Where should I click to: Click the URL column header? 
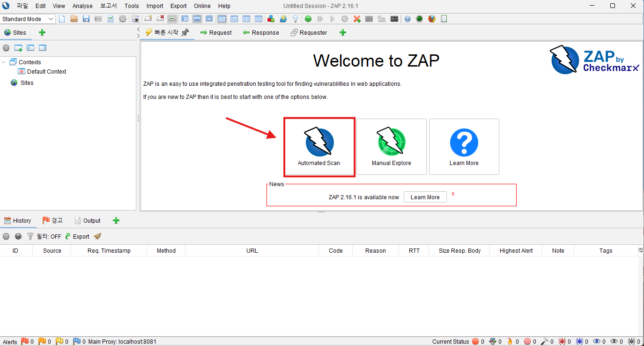pos(252,251)
